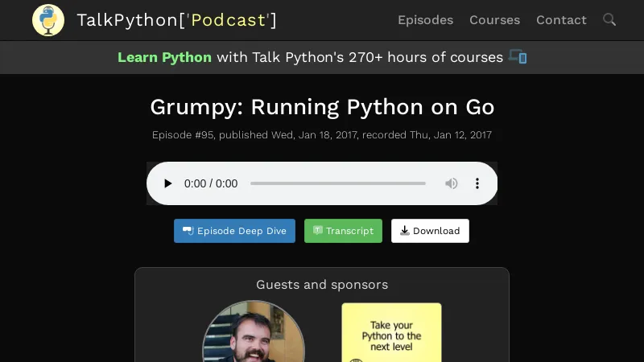Open the audio player three-dot options menu

click(x=477, y=183)
